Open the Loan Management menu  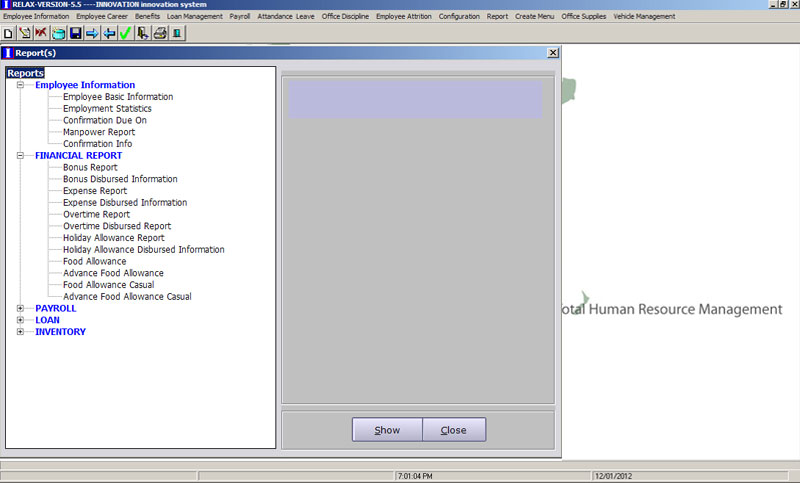[195, 16]
